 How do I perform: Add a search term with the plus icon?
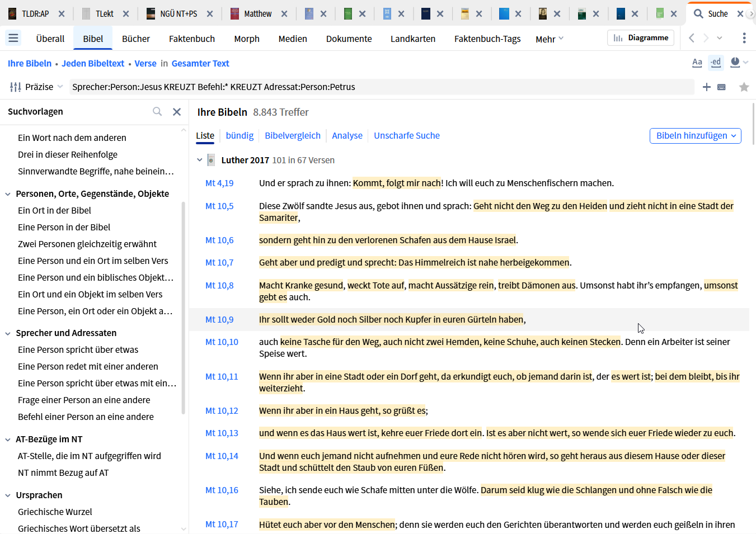[x=707, y=87]
